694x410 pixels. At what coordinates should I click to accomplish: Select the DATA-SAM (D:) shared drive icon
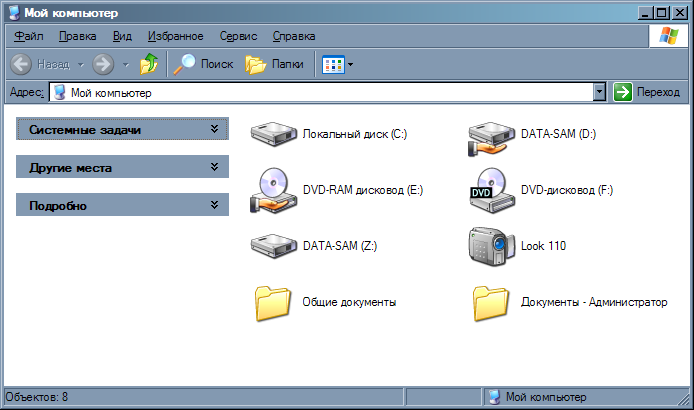[x=491, y=139]
